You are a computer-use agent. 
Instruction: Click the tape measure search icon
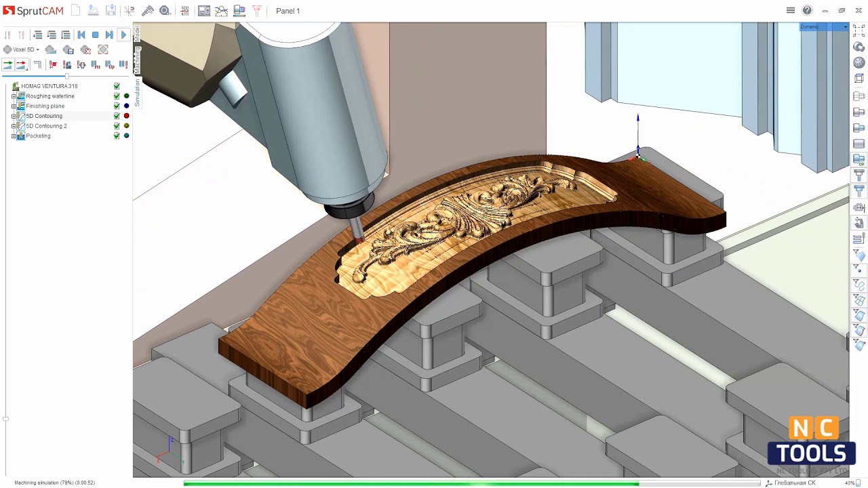165,11
